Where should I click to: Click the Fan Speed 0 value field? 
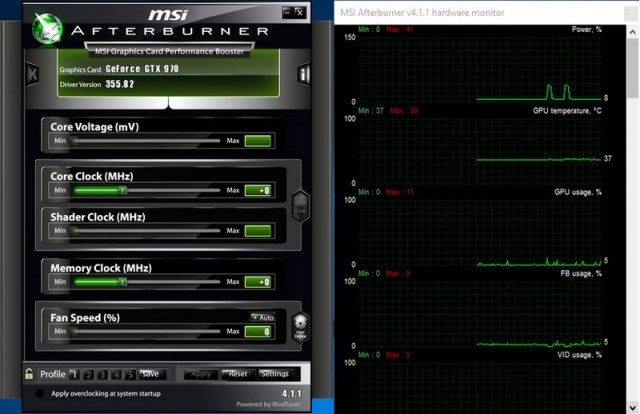[x=258, y=331]
